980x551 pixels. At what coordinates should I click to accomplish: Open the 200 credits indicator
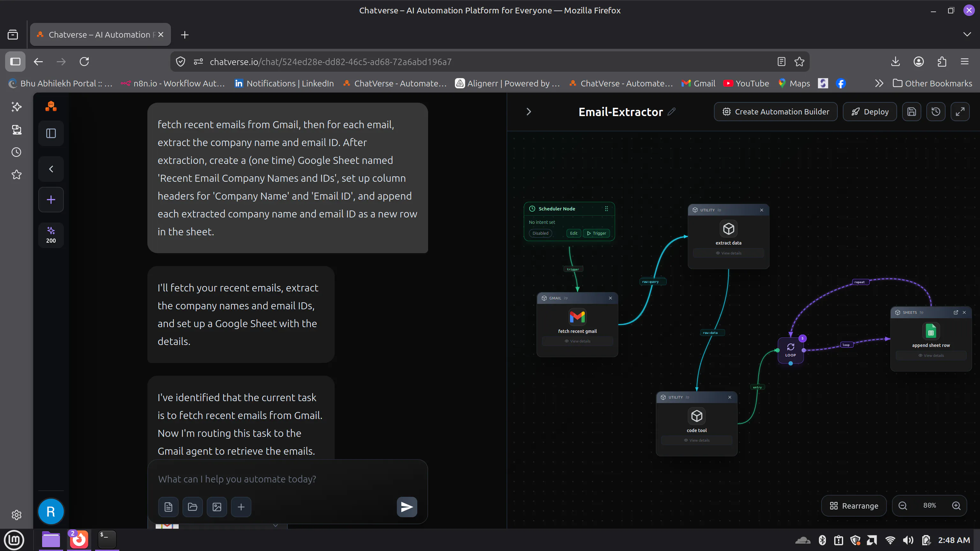tap(51, 235)
